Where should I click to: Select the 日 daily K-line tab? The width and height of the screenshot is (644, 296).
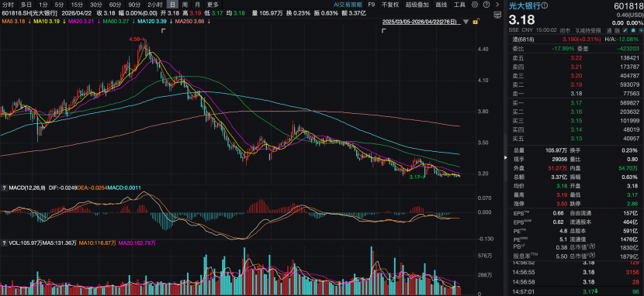click(x=172, y=5)
